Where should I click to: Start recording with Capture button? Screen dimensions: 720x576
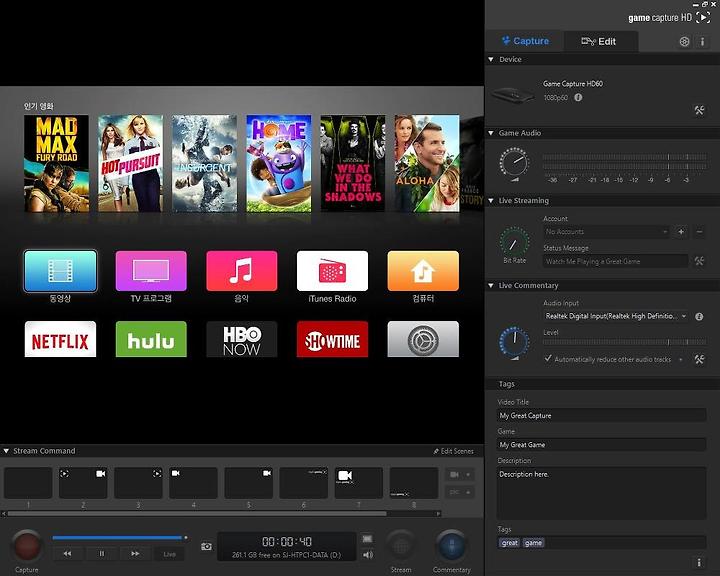(27, 545)
